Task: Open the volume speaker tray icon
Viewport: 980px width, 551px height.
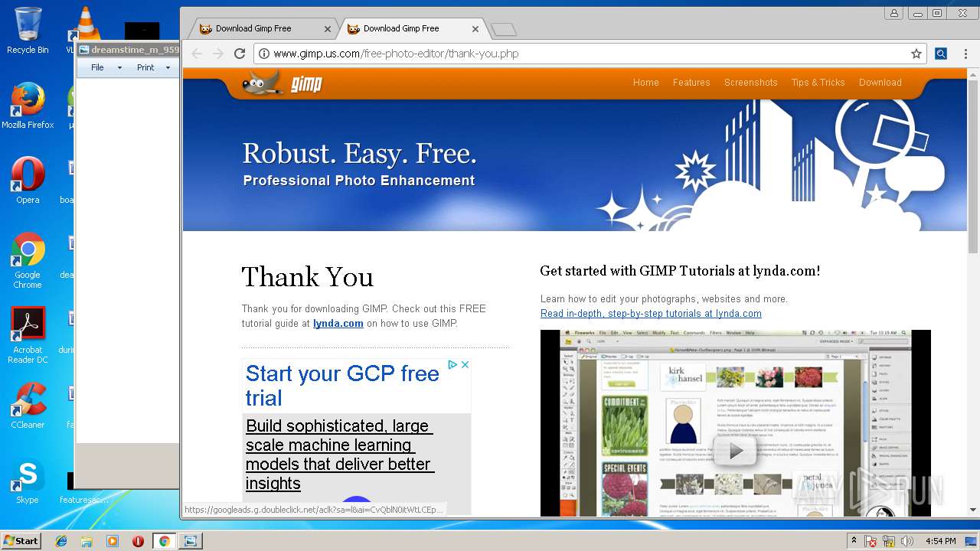Action: (x=907, y=541)
